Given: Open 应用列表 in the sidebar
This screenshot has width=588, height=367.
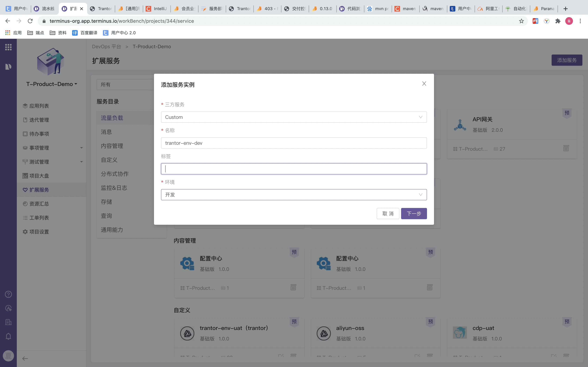Looking at the screenshot, I should tap(39, 106).
